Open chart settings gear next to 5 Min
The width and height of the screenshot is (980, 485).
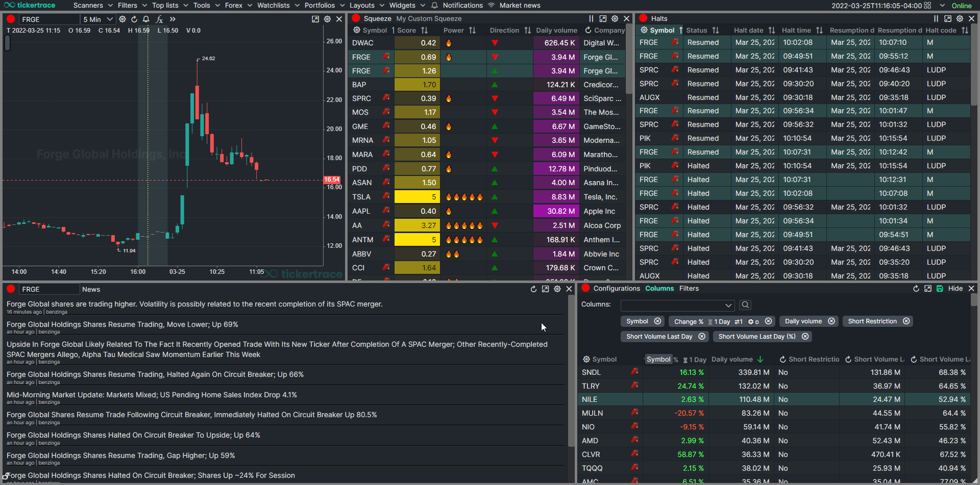coord(122,19)
